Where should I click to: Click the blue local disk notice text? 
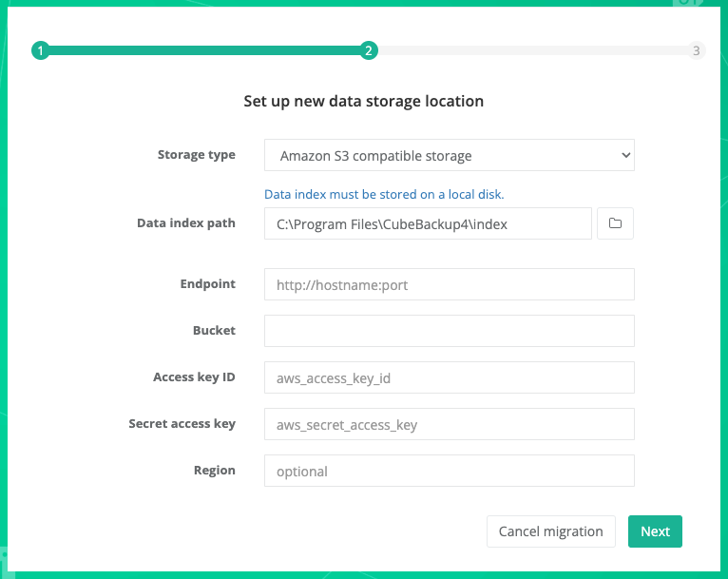coord(384,194)
